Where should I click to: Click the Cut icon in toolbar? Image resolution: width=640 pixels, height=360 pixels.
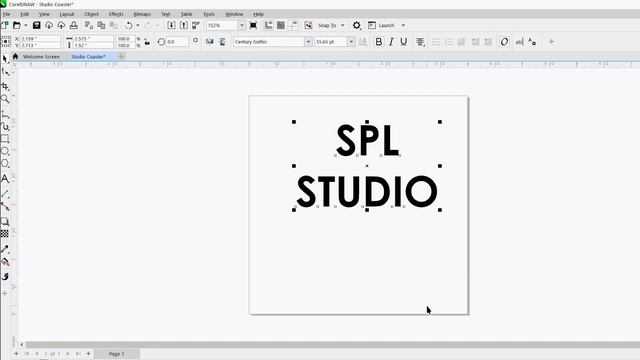[x=89, y=25]
